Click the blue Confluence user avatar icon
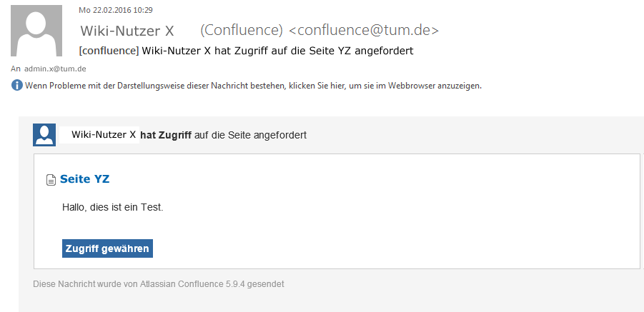 (x=44, y=134)
